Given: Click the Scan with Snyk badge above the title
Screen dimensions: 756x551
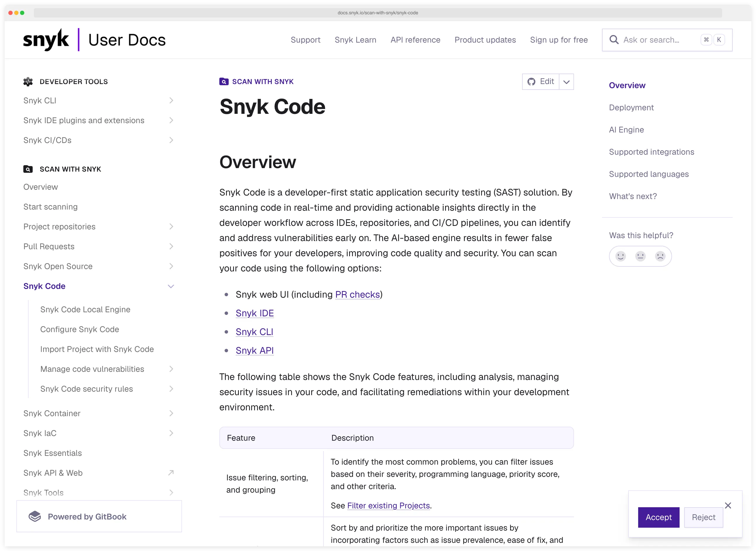Looking at the screenshot, I should tap(257, 81).
